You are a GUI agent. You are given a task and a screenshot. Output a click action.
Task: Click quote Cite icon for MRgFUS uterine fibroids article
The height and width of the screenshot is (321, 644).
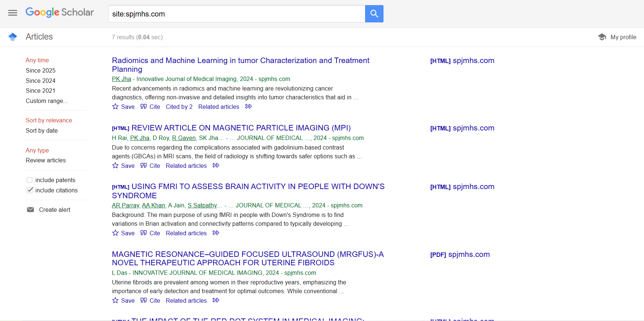(x=143, y=300)
